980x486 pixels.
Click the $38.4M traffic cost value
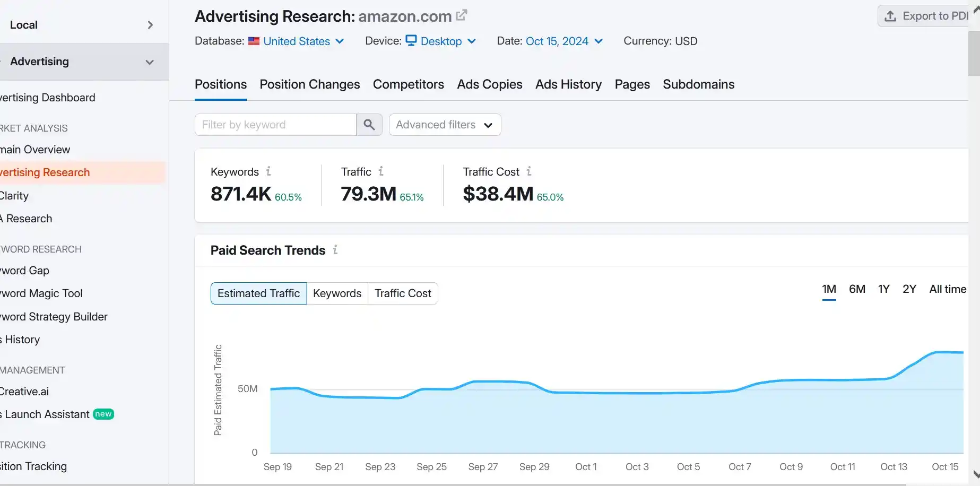(498, 194)
